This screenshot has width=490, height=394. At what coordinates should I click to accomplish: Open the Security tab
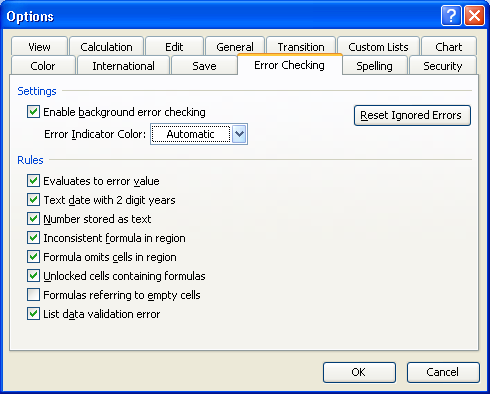pyautogui.click(x=443, y=66)
